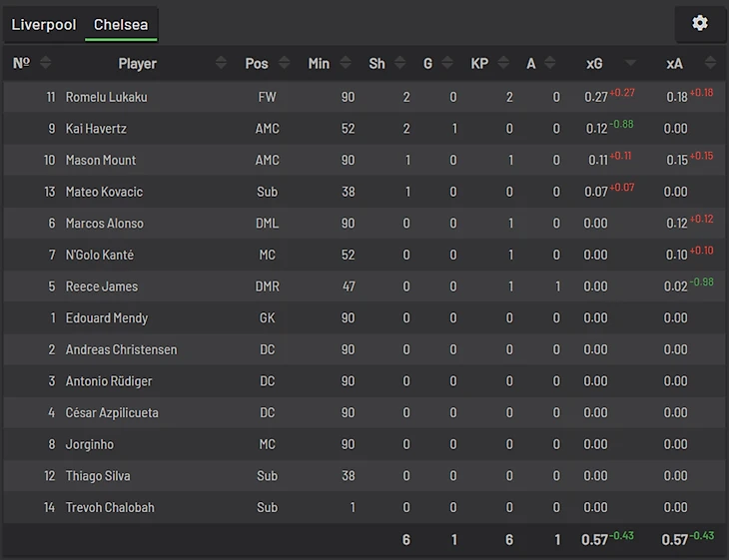Screen dimensions: 729x560
Task: Toggle xG descending sort arrow
Action: pos(630,64)
